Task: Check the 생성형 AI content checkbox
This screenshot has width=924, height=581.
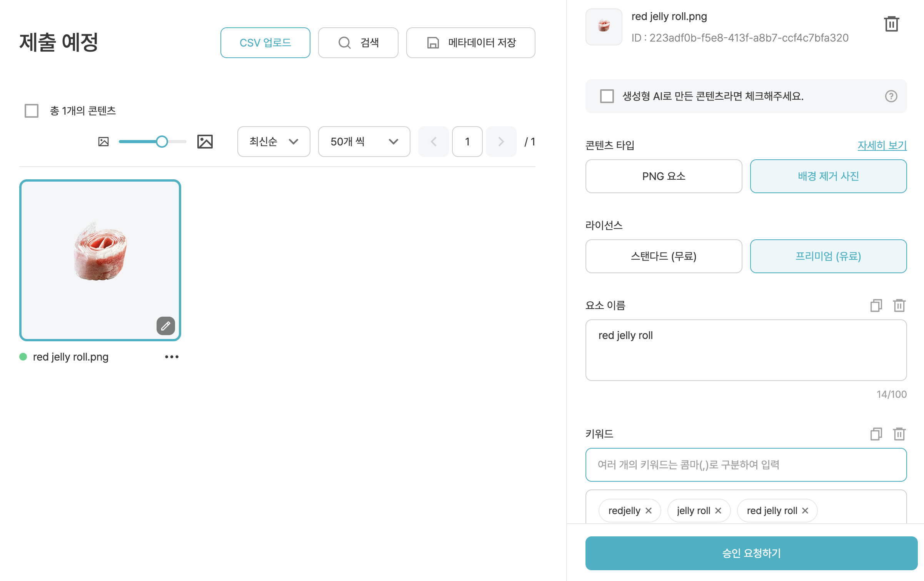Action: coord(607,96)
